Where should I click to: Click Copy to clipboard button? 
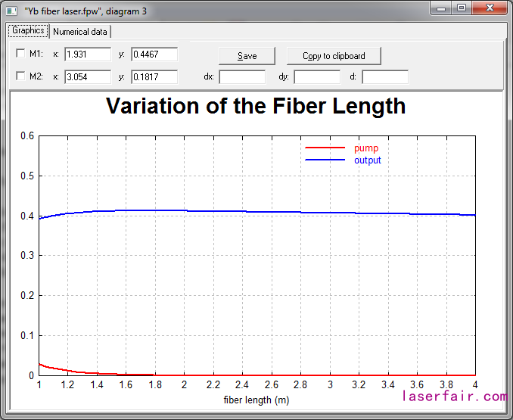tap(334, 56)
